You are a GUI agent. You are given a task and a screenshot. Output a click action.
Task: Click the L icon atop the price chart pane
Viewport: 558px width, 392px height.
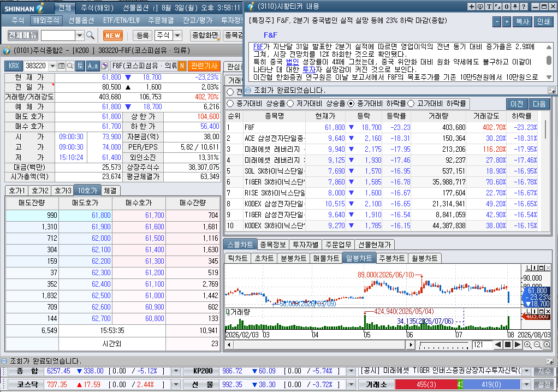point(529,268)
